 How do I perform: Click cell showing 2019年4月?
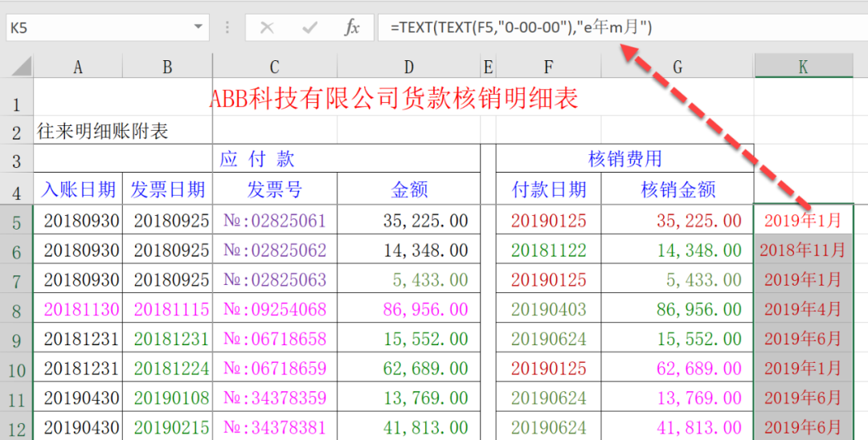point(803,309)
